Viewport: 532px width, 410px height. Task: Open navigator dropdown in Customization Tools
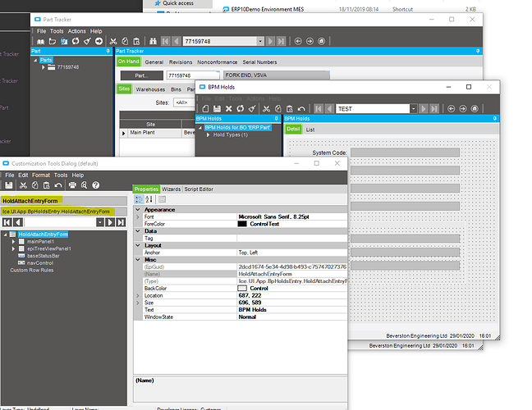pyautogui.click(x=100, y=222)
